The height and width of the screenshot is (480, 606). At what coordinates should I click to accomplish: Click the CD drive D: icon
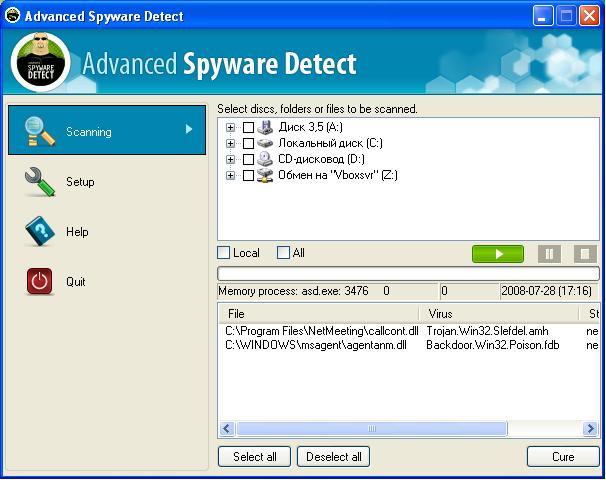click(265, 159)
